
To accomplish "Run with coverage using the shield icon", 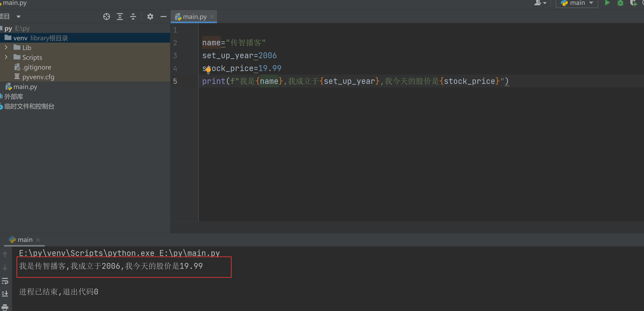I will coord(633,3).
